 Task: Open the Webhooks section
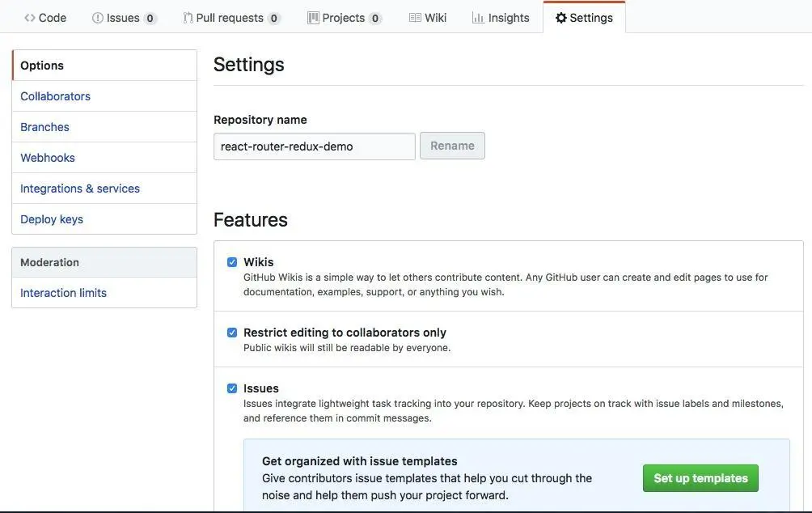click(x=48, y=158)
